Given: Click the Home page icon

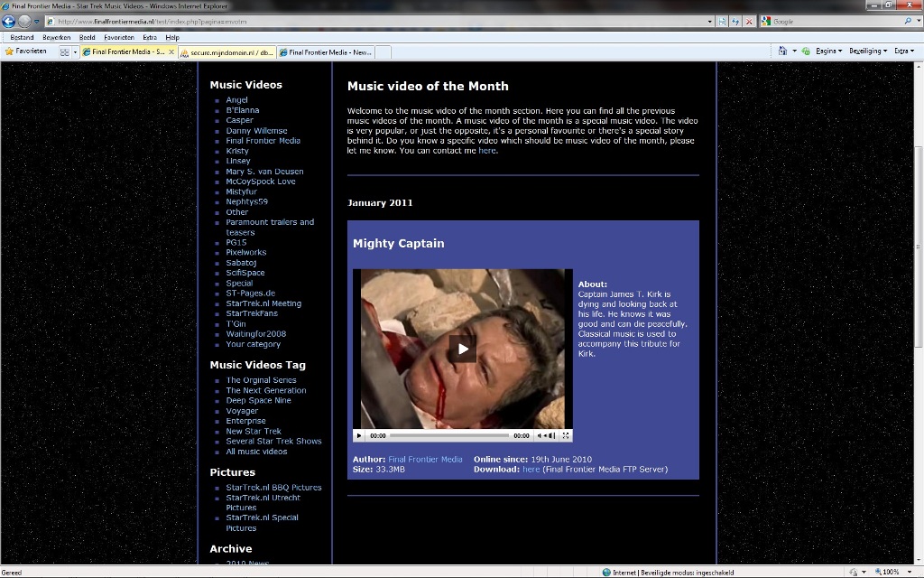Looking at the screenshot, I should click(782, 51).
